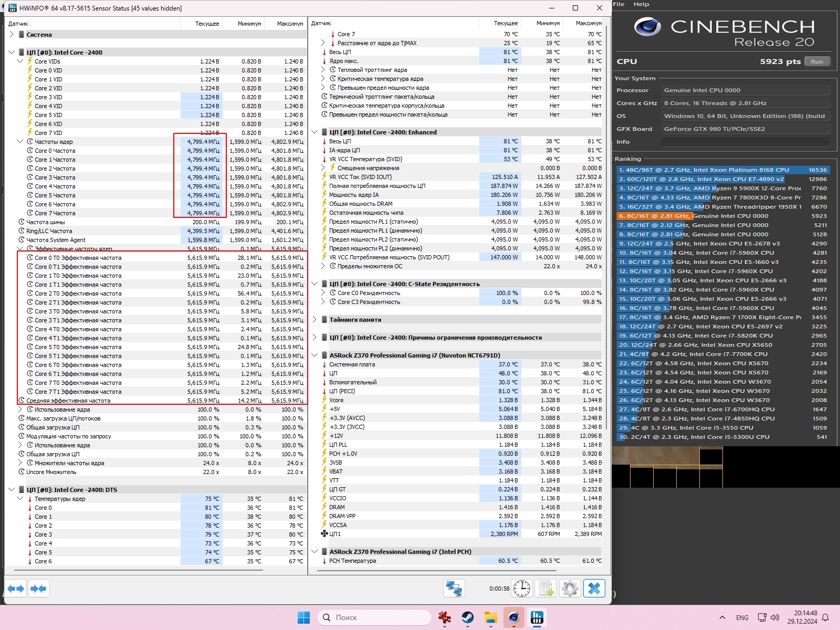Open the Help menu in Cinebench
840x630 pixels.
coord(641,4)
